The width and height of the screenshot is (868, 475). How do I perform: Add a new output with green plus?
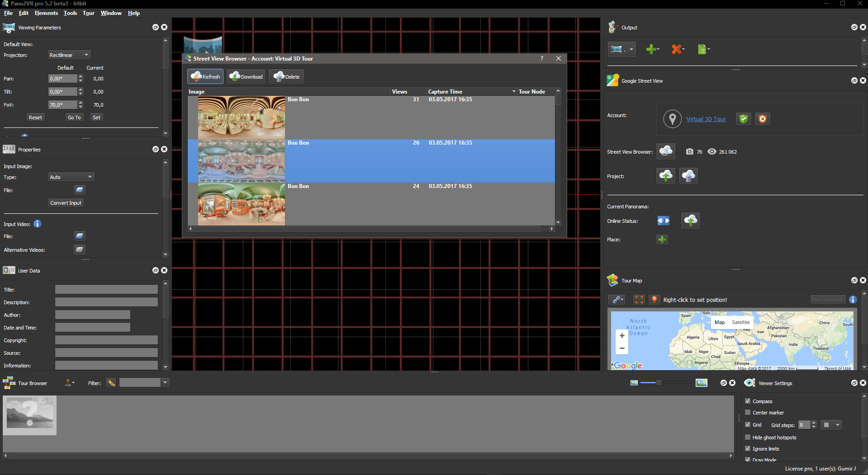coord(652,49)
